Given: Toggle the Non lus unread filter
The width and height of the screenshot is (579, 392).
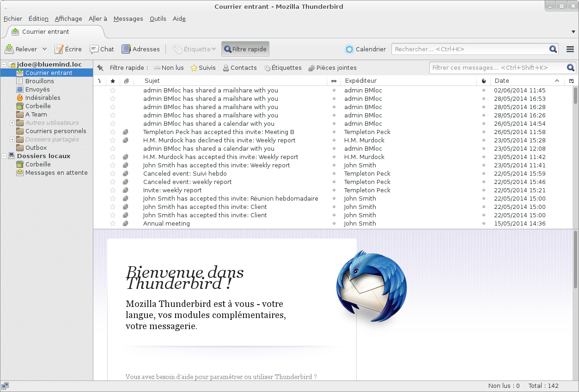Looking at the screenshot, I should [x=169, y=68].
